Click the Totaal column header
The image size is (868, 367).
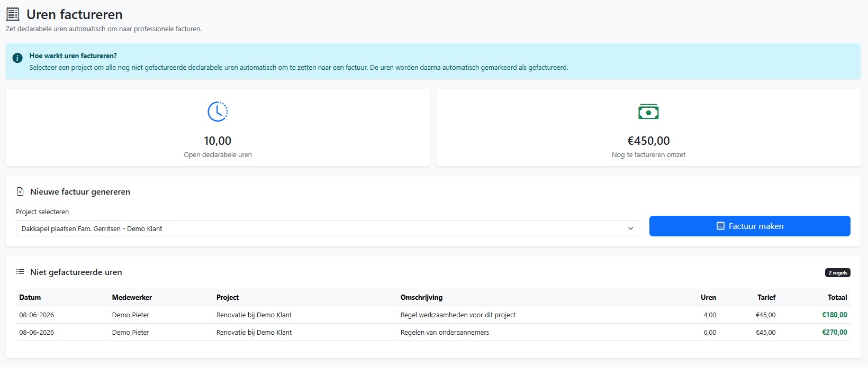pos(837,297)
